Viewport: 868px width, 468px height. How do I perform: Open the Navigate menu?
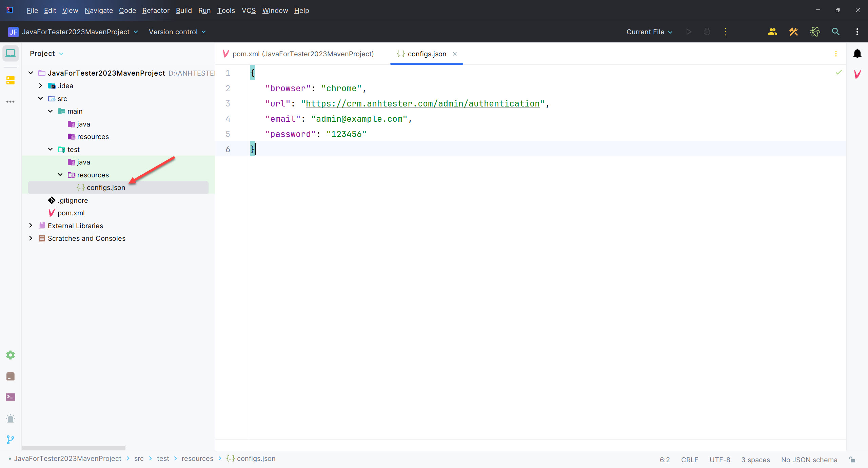coord(99,11)
